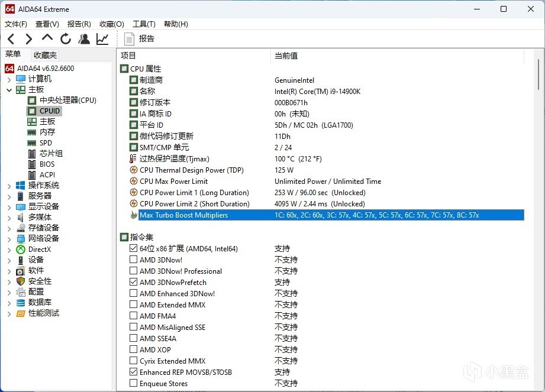Image resolution: width=545 pixels, height=392 pixels.
Task: Toggle the AMD FMA4 checkbox
Action: coord(134,316)
